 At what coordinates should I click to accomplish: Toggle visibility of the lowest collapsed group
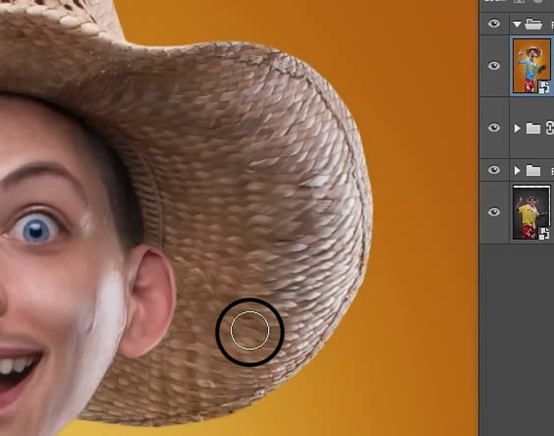coord(494,170)
